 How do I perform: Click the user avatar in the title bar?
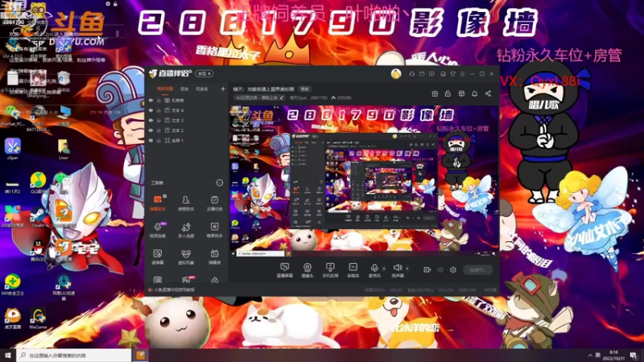tap(396, 74)
